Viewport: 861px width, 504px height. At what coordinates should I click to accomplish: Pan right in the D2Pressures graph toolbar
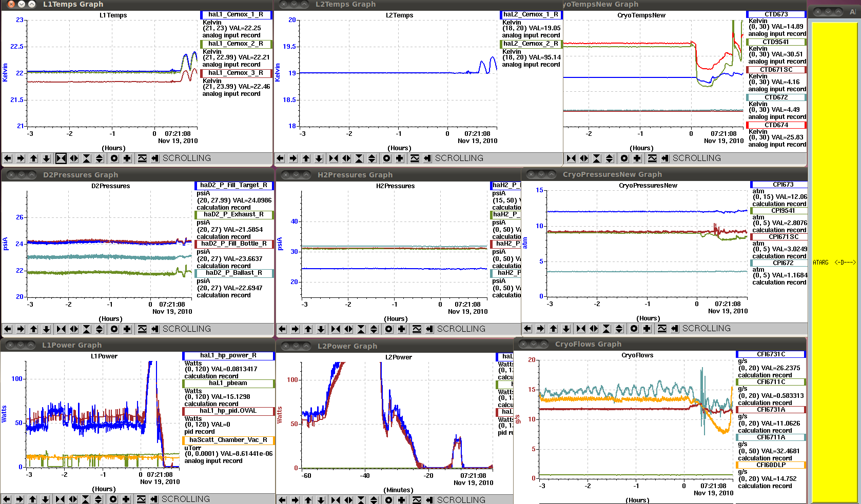21,329
